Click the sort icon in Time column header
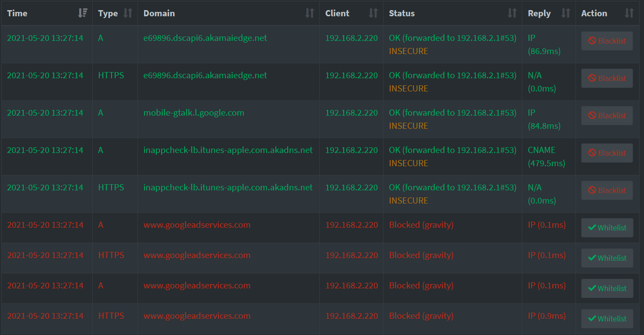Screen dimensions: 644x335 [x=82, y=13]
